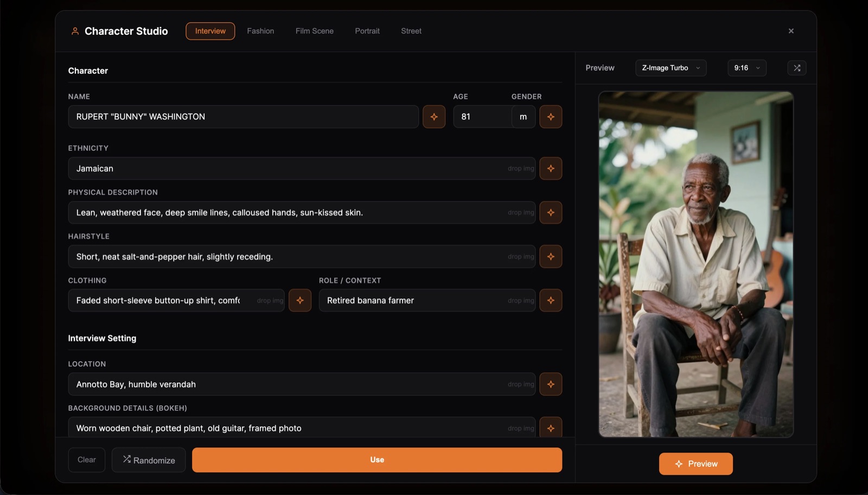Click the Clothing sparkle generate icon
The height and width of the screenshot is (495, 868).
[x=300, y=300]
